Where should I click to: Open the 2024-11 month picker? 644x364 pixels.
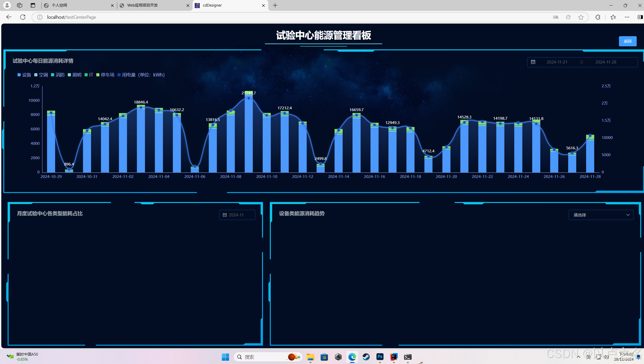tap(237, 215)
